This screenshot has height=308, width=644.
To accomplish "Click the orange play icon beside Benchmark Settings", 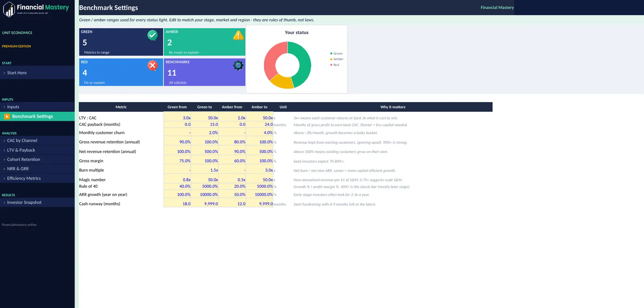I will coord(7,117).
